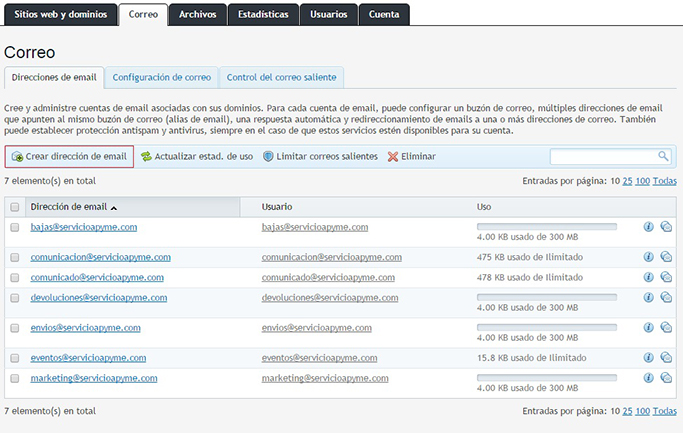The height and width of the screenshot is (433, 683).
Task: Click the magnifier icon in the search box
Action: point(663,156)
